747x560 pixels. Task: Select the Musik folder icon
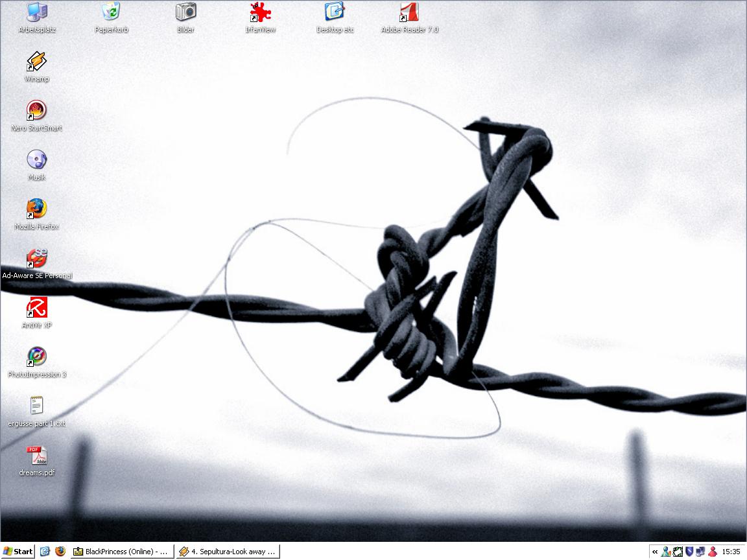point(37,160)
